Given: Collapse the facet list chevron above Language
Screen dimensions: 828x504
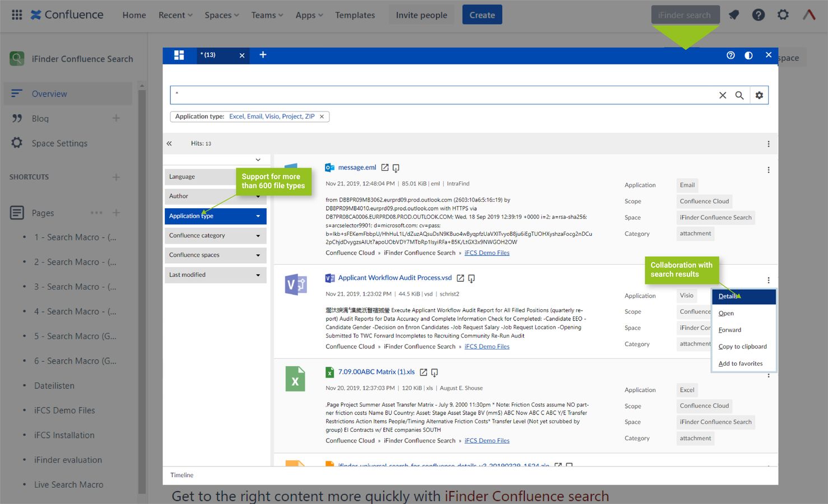Looking at the screenshot, I should click(258, 160).
